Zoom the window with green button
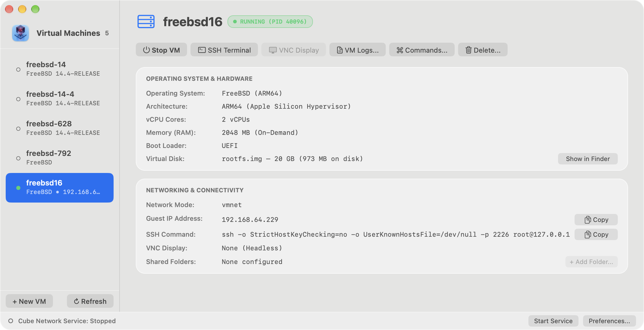Image resolution: width=644 pixels, height=330 pixels. click(x=35, y=9)
